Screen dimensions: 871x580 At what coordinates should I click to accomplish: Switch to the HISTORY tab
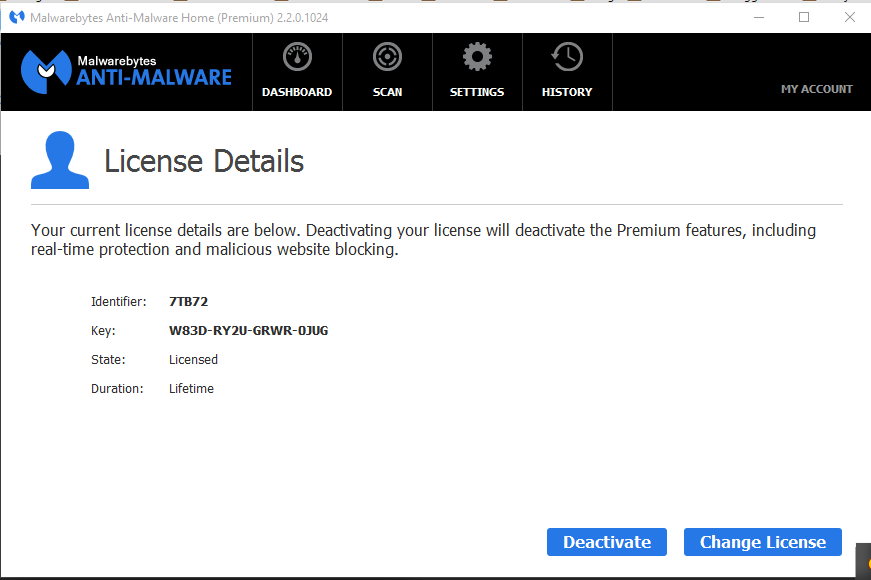[567, 92]
